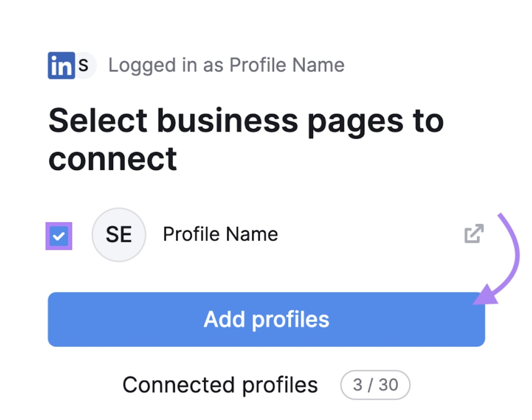Screen dimensions: 532x420
Task: Click the SE initials inside the avatar
Action: pyautogui.click(x=119, y=235)
